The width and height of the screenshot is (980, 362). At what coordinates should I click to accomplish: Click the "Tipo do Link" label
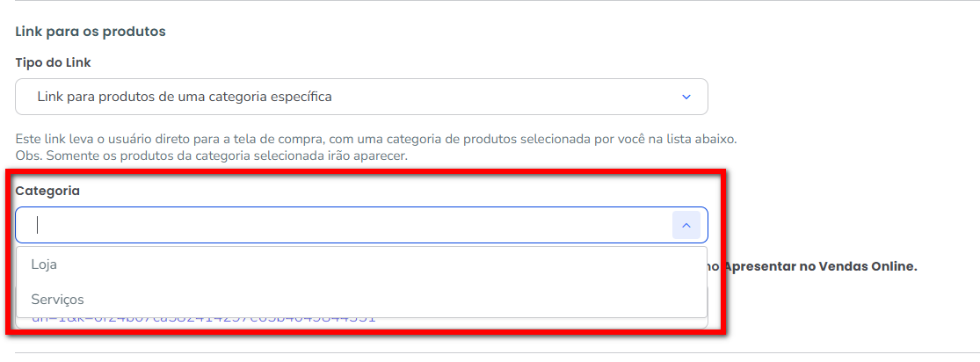pyautogui.click(x=53, y=62)
